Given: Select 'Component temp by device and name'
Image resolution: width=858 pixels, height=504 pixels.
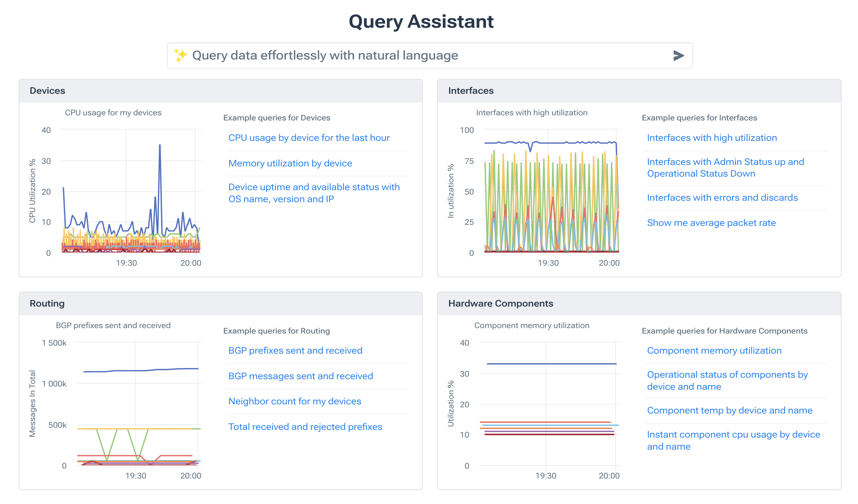Looking at the screenshot, I should pyautogui.click(x=729, y=411).
